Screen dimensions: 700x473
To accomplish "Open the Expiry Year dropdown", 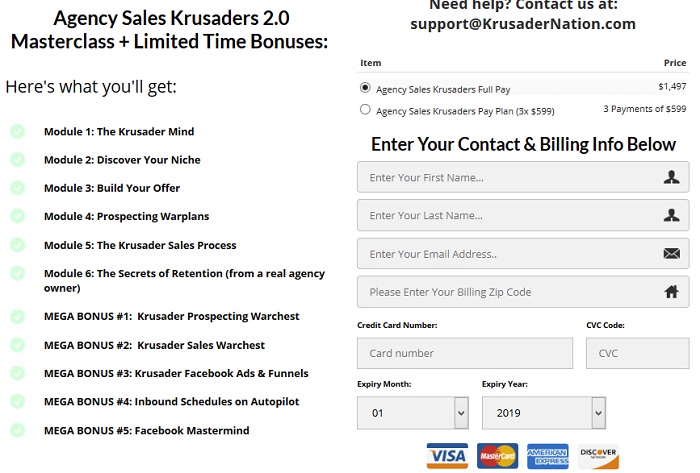I will [x=543, y=412].
